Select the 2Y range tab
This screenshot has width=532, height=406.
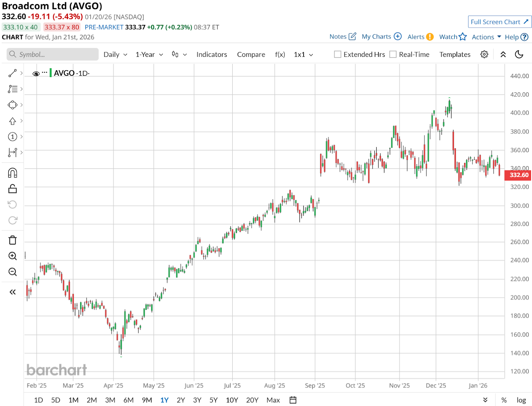181,400
